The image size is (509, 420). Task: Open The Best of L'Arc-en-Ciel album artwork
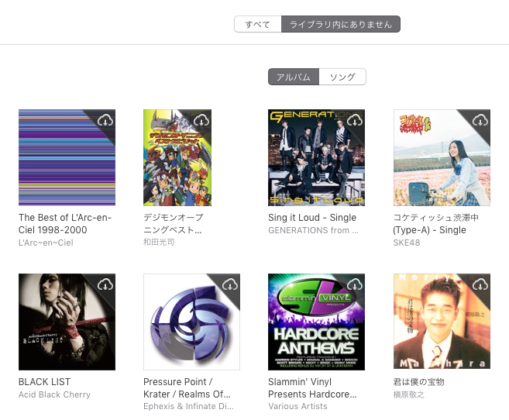(x=67, y=158)
